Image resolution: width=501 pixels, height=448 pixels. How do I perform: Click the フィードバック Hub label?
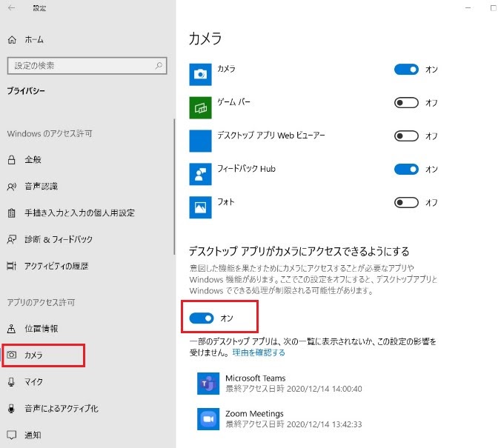[246, 169]
